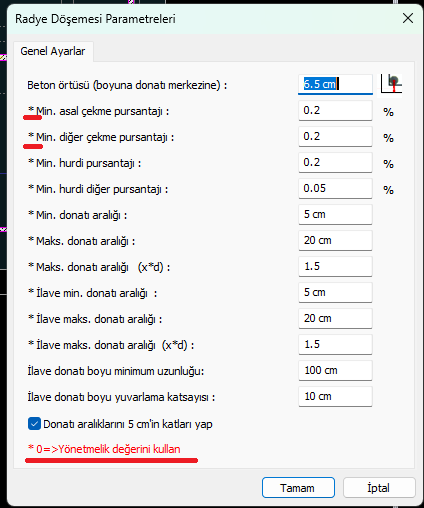Focus the Maks. donatı aralığı 20 cm field
The height and width of the screenshot is (508, 424).
[x=335, y=240]
